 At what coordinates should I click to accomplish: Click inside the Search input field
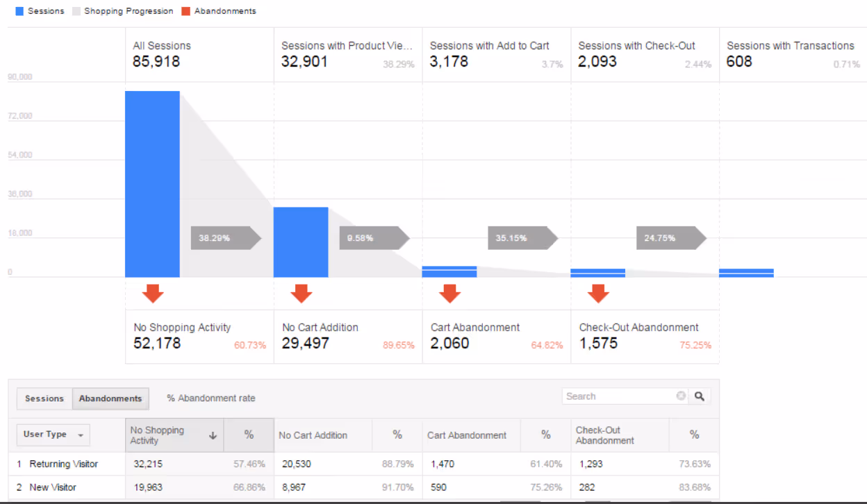pos(618,396)
